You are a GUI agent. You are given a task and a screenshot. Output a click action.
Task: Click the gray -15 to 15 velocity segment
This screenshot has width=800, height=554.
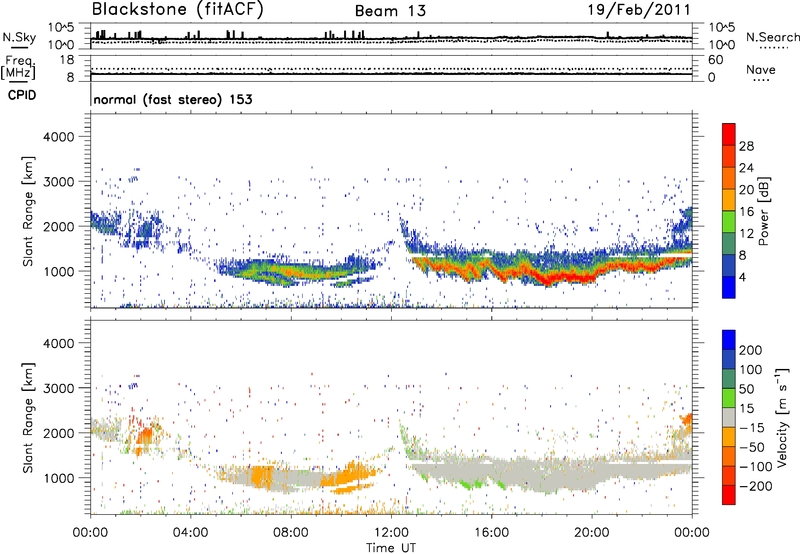tap(729, 418)
